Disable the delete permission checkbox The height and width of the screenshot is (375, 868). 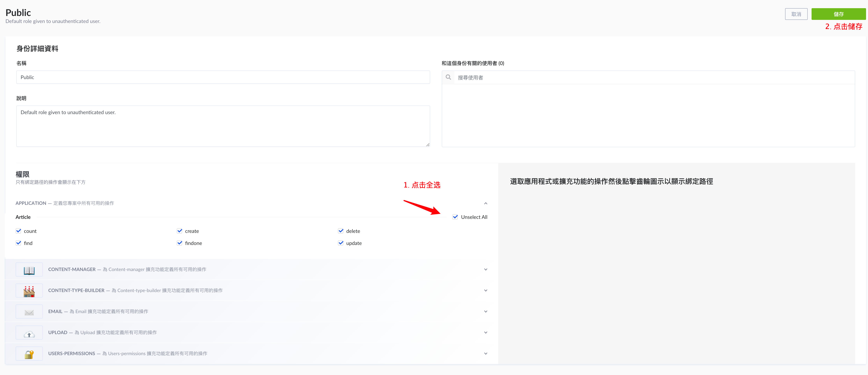coord(341,231)
